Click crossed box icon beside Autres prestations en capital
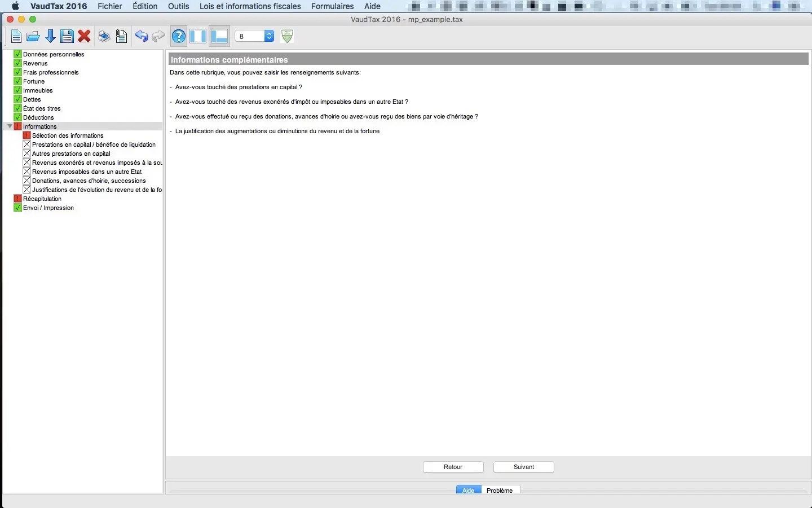The image size is (812, 508). coord(27,154)
